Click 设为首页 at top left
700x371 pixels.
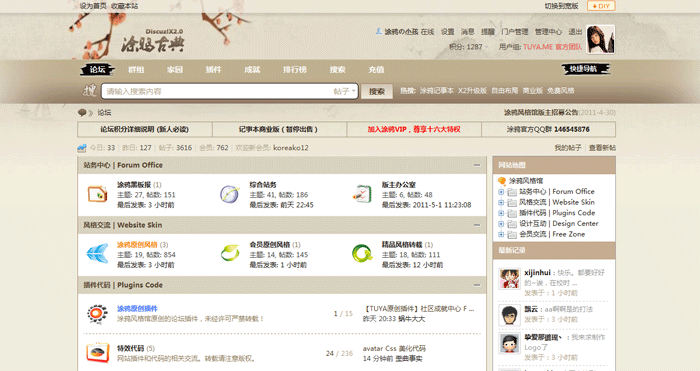pos(93,6)
